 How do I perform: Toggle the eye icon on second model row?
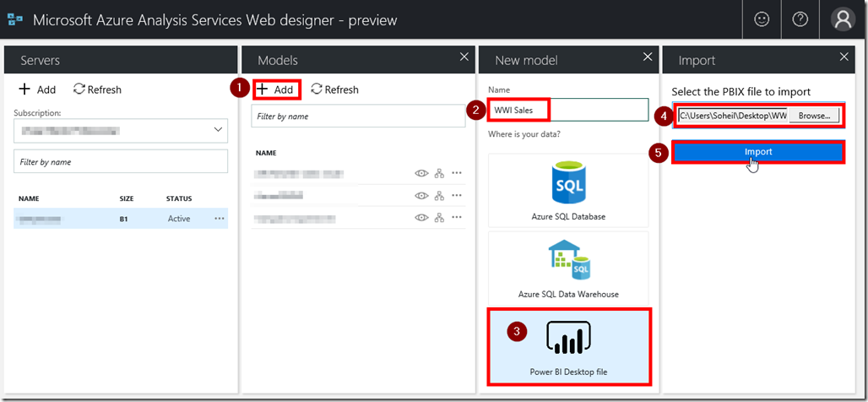click(x=422, y=195)
